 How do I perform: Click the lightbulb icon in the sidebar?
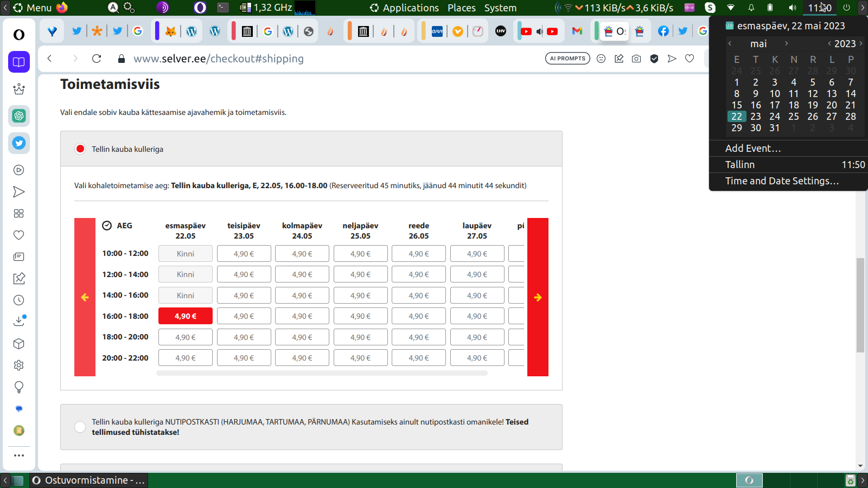click(19, 387)
